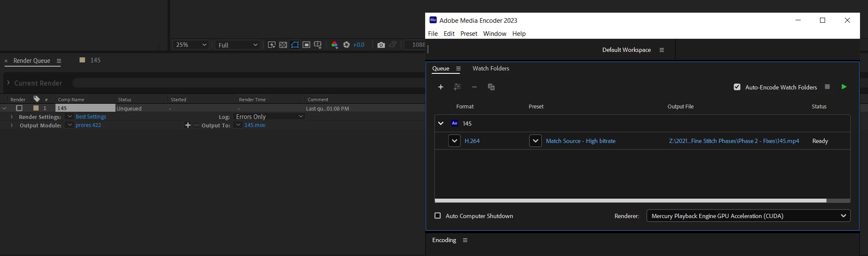This screenshot has width=868, height=256.
Task: Expand the Render Settings disclosure arrow
Action: click(x=11, y=117)
